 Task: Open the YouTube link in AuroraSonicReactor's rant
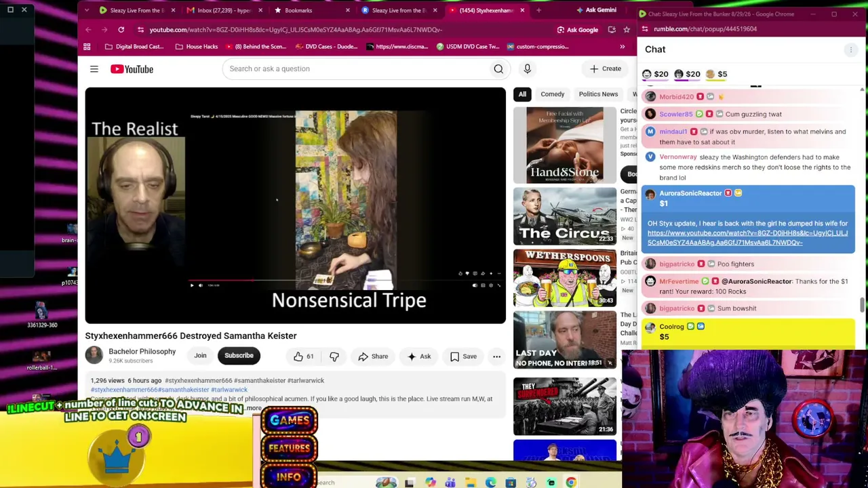coord(747,238)
